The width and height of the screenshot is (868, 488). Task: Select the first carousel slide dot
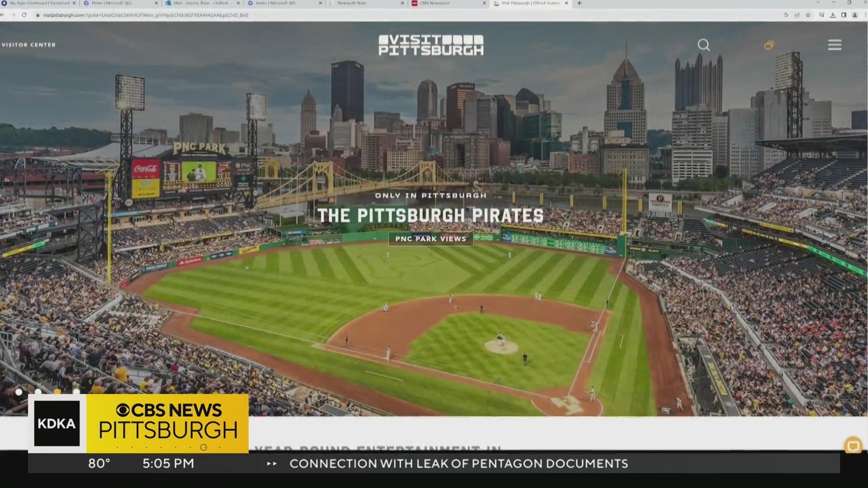pyautogui.click(x=19, y=392)
